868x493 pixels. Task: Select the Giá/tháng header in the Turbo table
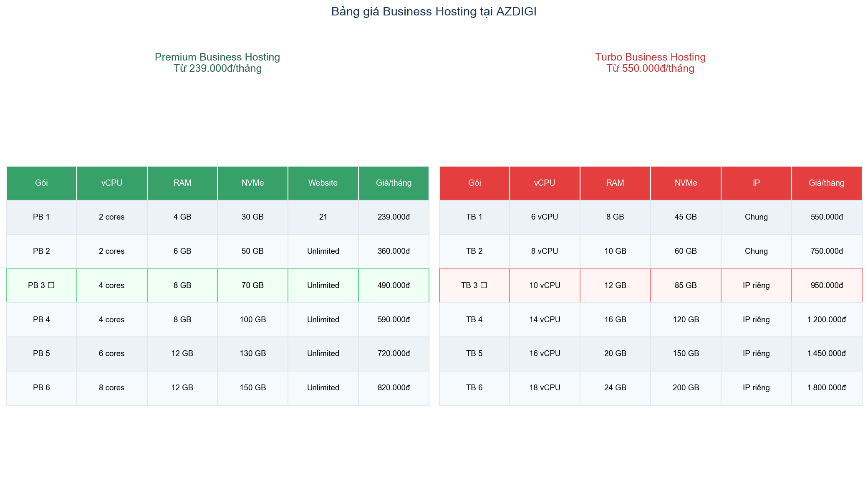point(827,183)
